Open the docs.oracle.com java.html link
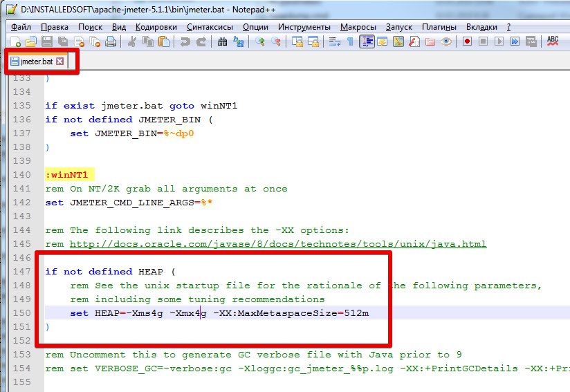The image size is (570, 392). point(278,244)
